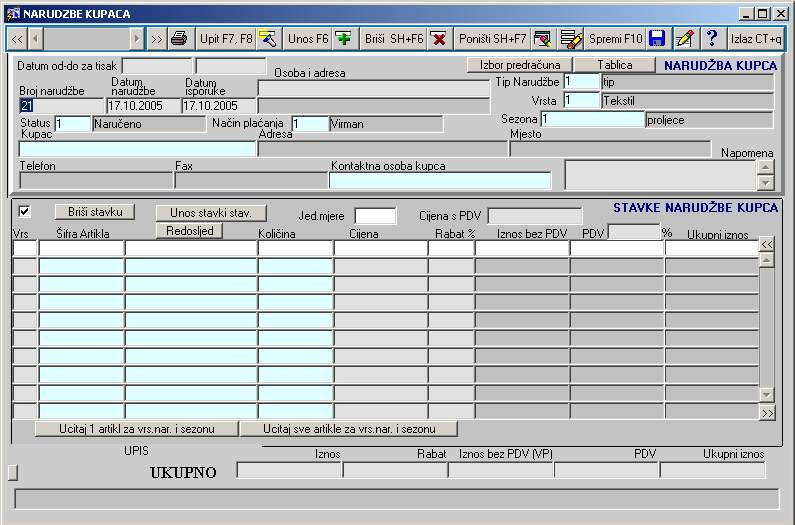
Task: Click the query search icon beside Upit
Action: click(x=268, y=39)
